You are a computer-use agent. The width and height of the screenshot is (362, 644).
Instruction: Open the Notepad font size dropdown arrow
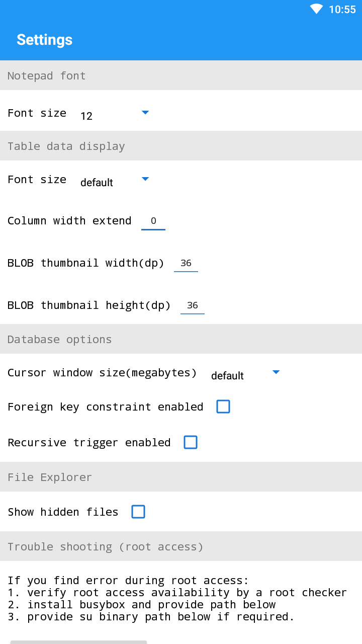pos(145,113)
